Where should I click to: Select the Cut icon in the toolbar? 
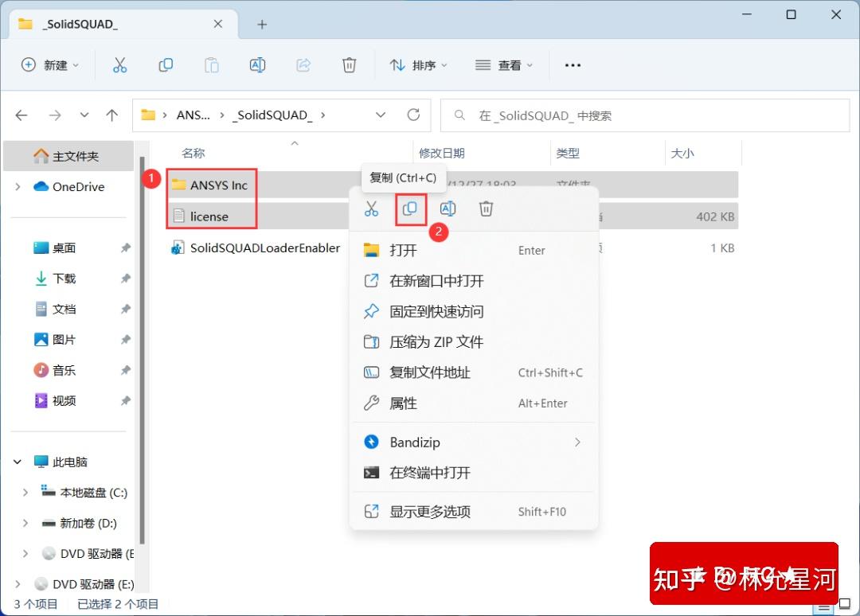coord(120,64)
